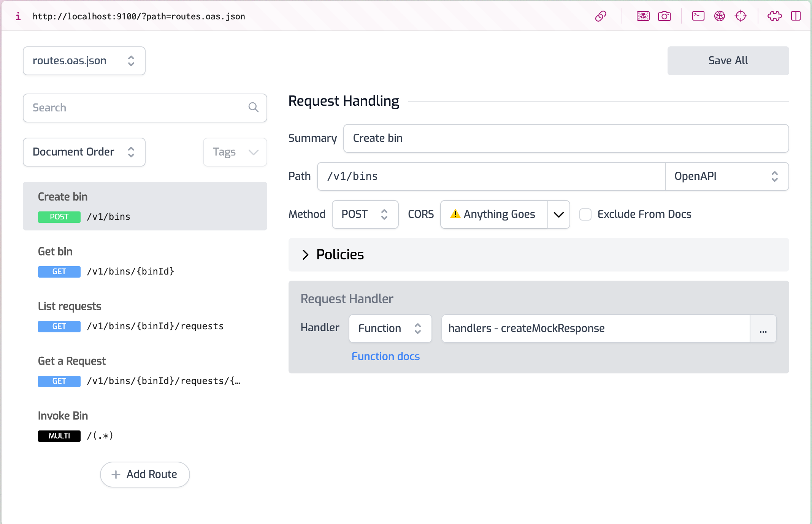Toggle the split panel layout icon
This screenshot has width=812, height=524.
coord(796,16)
